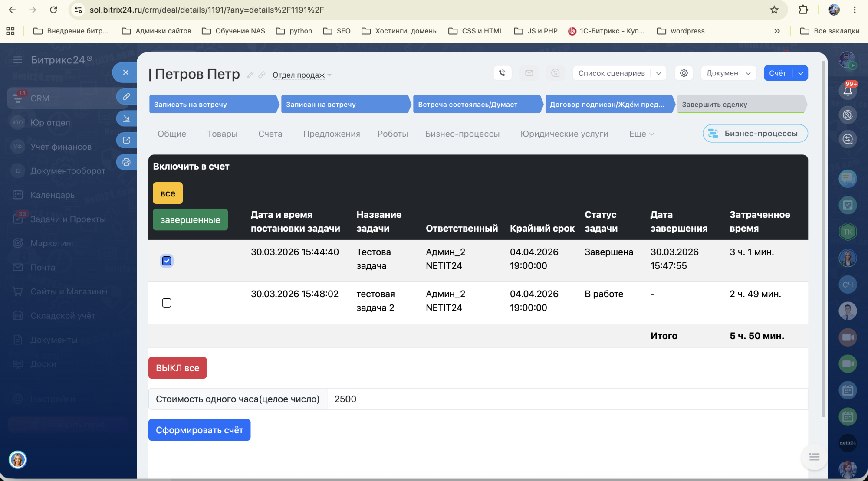Click the site info icon in address bar
The image size is (868, 481).
pos(78,10)
